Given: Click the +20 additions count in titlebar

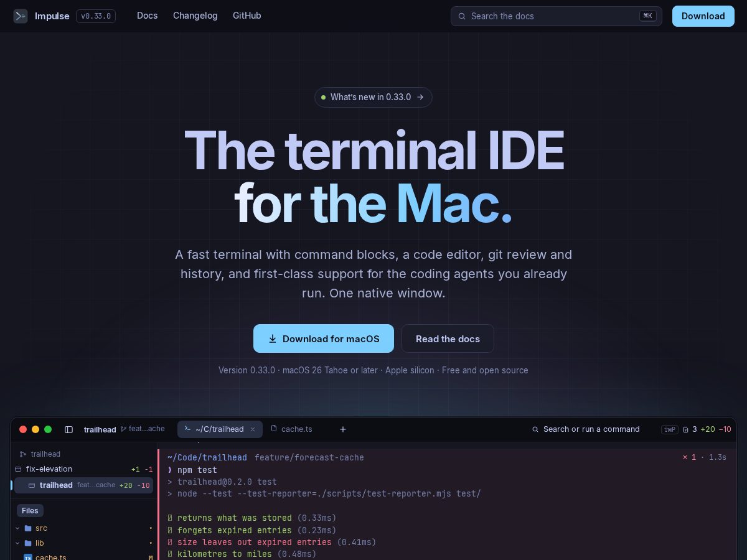Looking at the screenshot, I should [x=708, y=429].
